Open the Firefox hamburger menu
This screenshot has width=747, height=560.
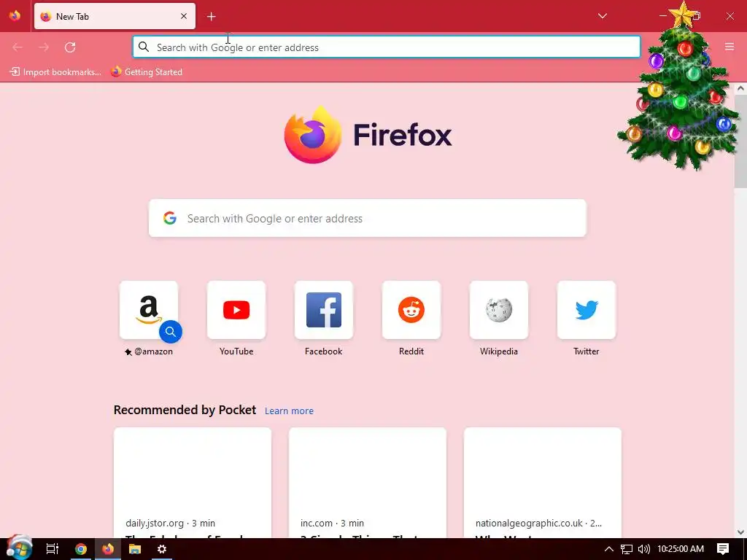[x=729, y=47]
